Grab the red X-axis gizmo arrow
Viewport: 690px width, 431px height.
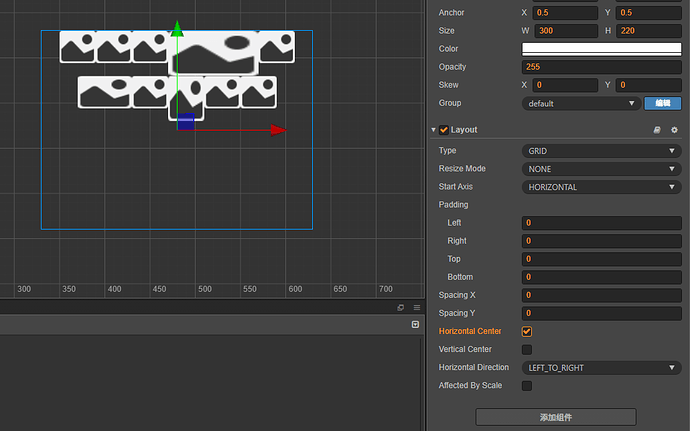[279, 130]
